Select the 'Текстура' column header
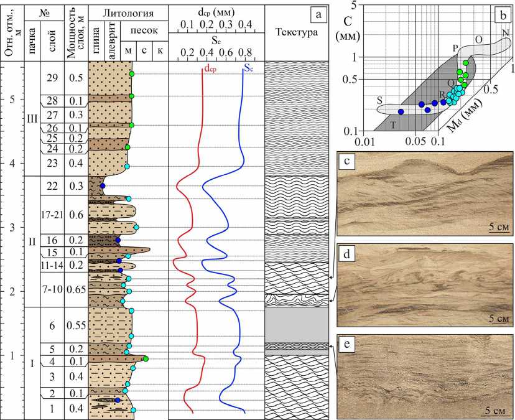This screenshot has width=515, height=420. click(x=296, y=32)
